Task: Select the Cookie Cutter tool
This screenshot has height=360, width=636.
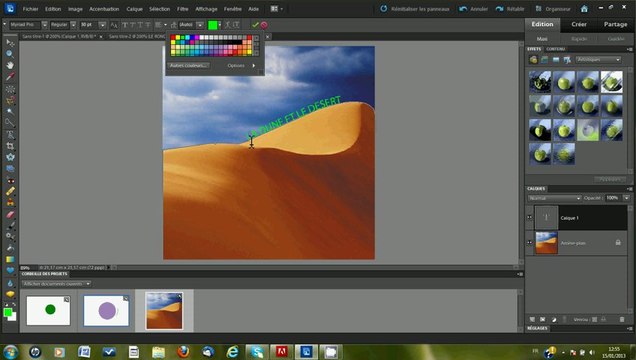Action: coord(10,157)
